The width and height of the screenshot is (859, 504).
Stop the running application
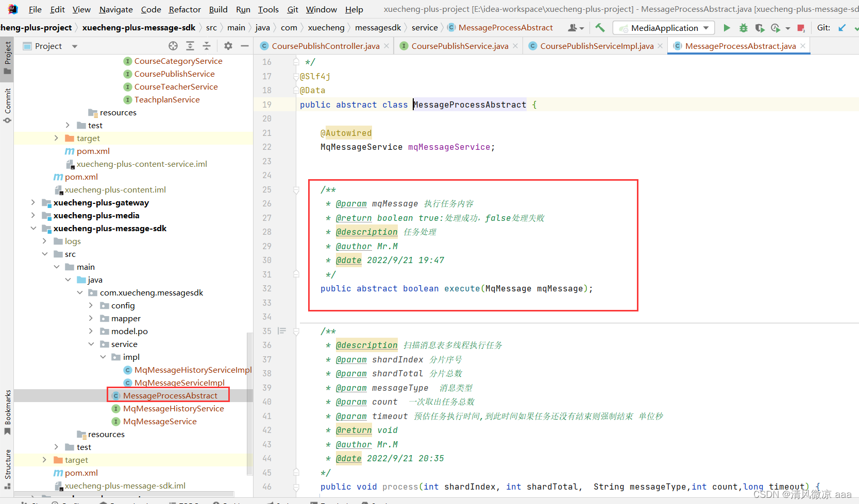coord(801,28)
